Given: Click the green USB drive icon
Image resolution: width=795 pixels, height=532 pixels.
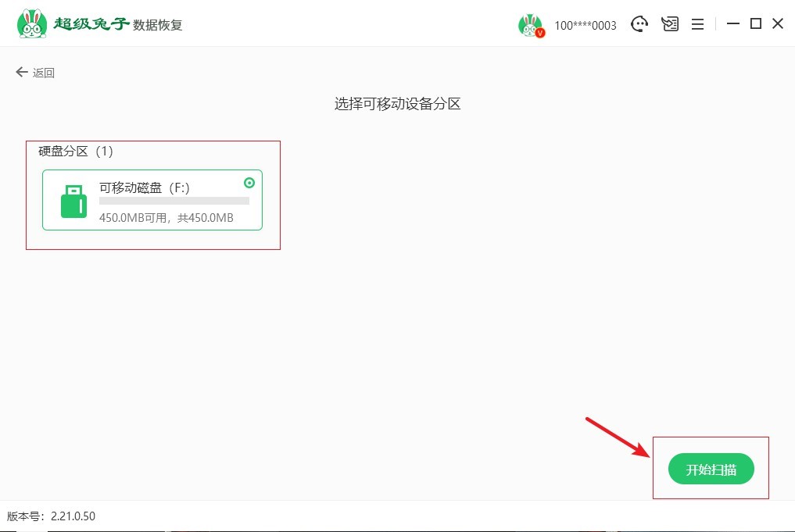Looking at the screenshot, I should (x=73, y=201).
